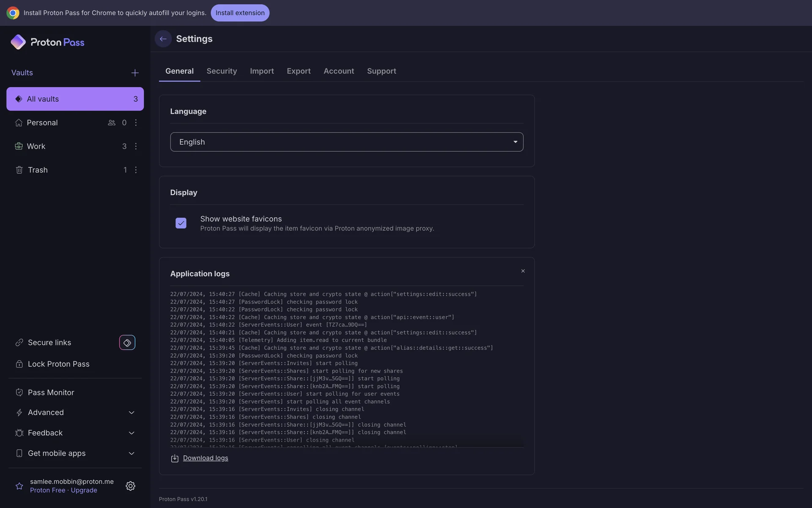Open the Language dropdown showing English

[346, 142]
